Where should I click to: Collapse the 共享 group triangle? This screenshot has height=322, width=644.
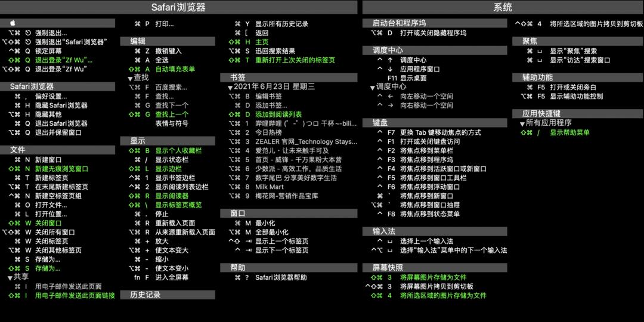[10, 278]
